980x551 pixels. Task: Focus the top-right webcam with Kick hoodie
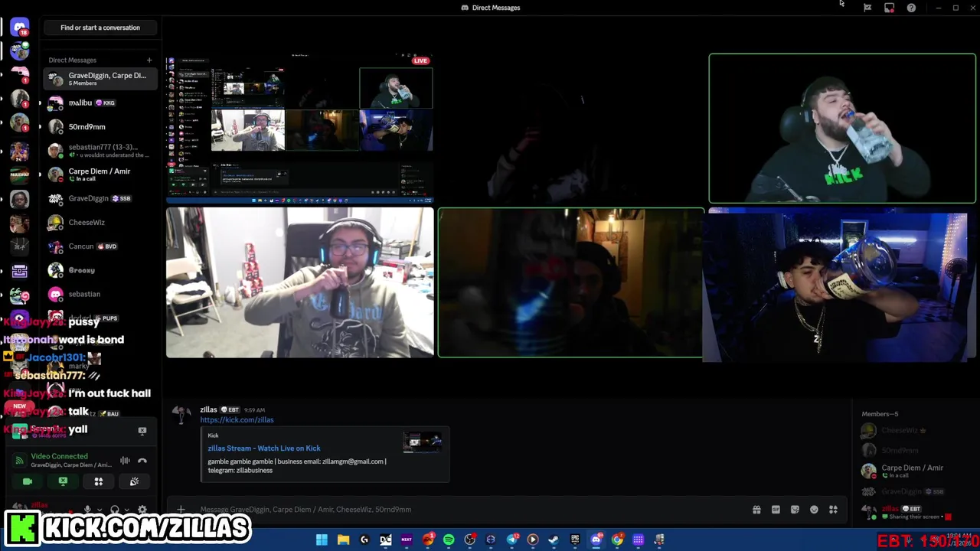point(842,128)
